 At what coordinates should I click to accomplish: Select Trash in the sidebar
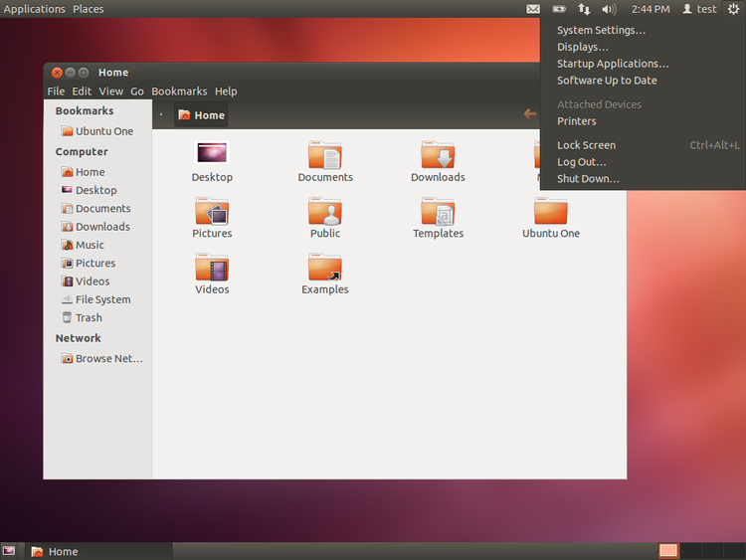pos(89,318)
